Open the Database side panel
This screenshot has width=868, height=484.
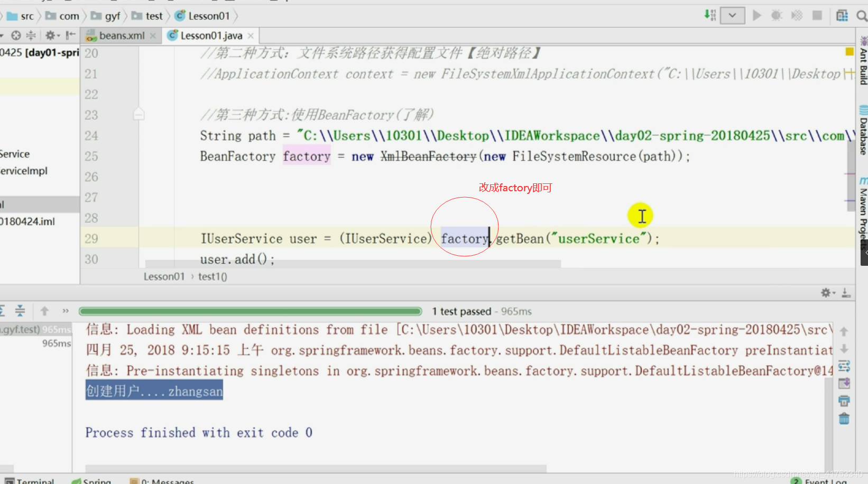click(x=863, y=130)
